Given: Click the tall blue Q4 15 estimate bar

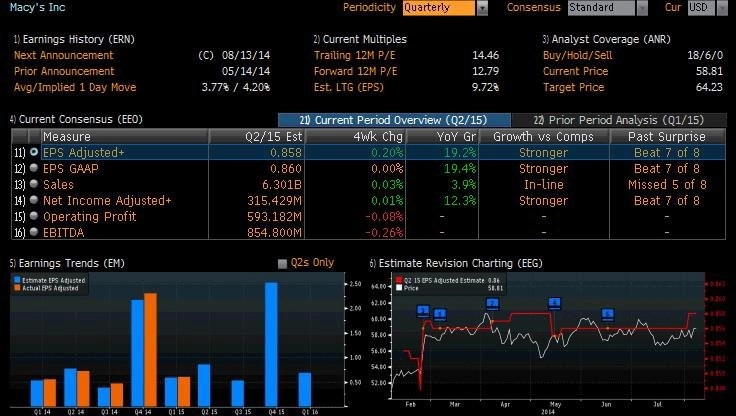Looking at the screenshot, I should 271,344.
